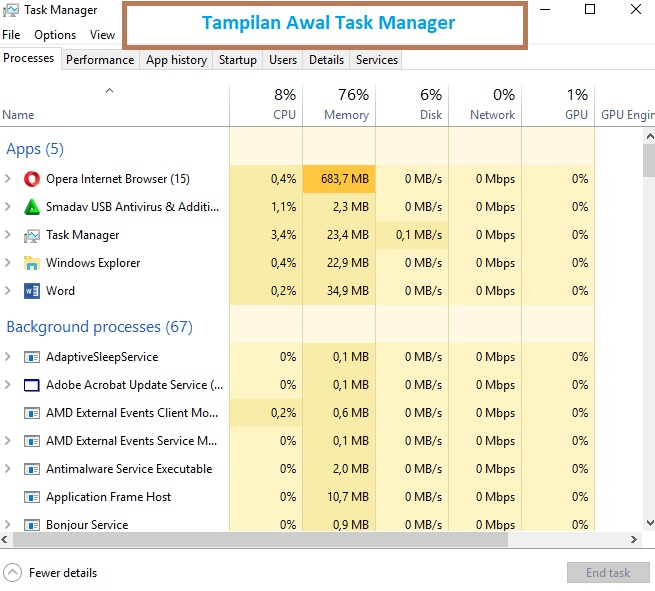655x591 pixels.
Task: Expand the Windows Explorer entry
Action: (x=8, y=263)
